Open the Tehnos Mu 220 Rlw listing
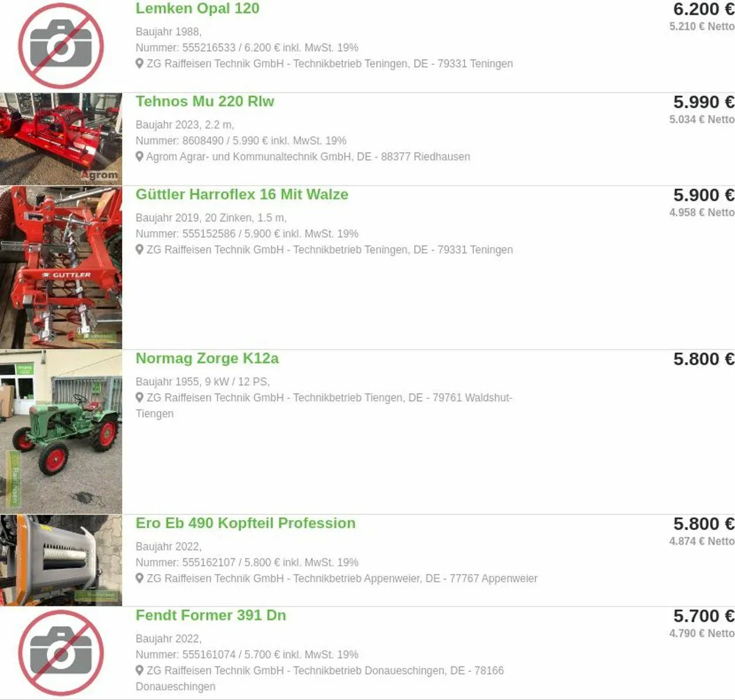Image resolution: width=735 pixels, height=700 pixels. click(205, 101)
